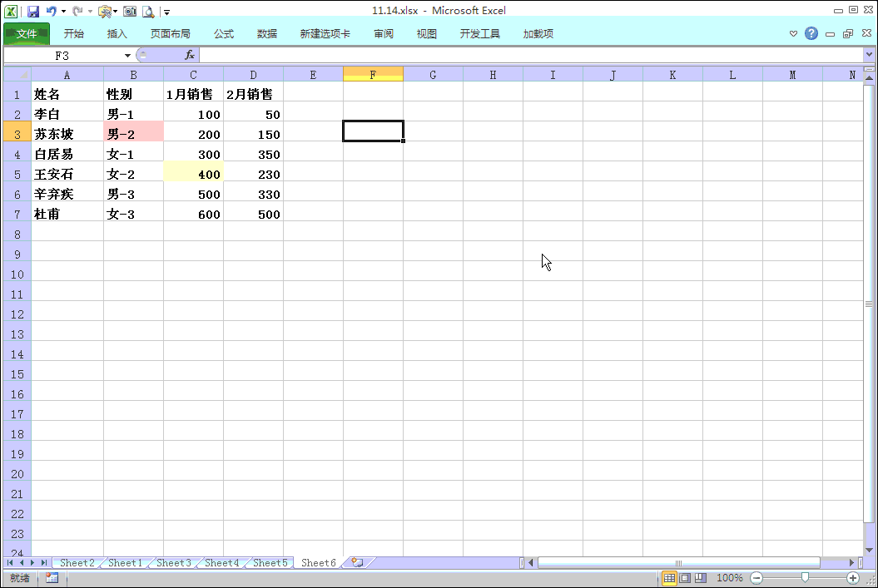Switch to Sheet1 tab
Viewport: 878px width, 588px height.
[126, 563]
